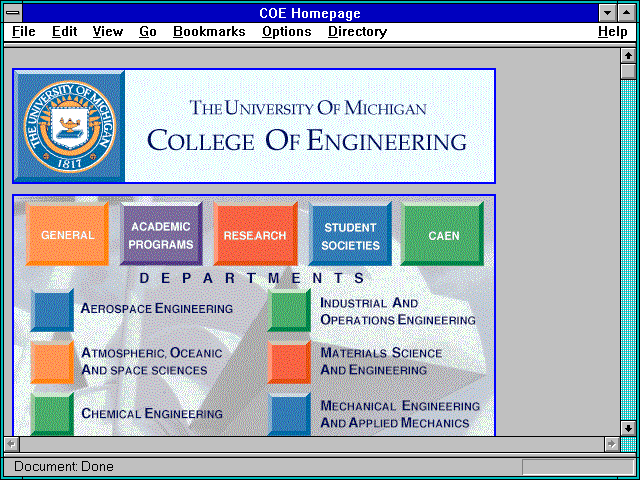Open the View menu
Image resolution: width=640 pixels, height=480 pixels.
click(x=107, y=32)
